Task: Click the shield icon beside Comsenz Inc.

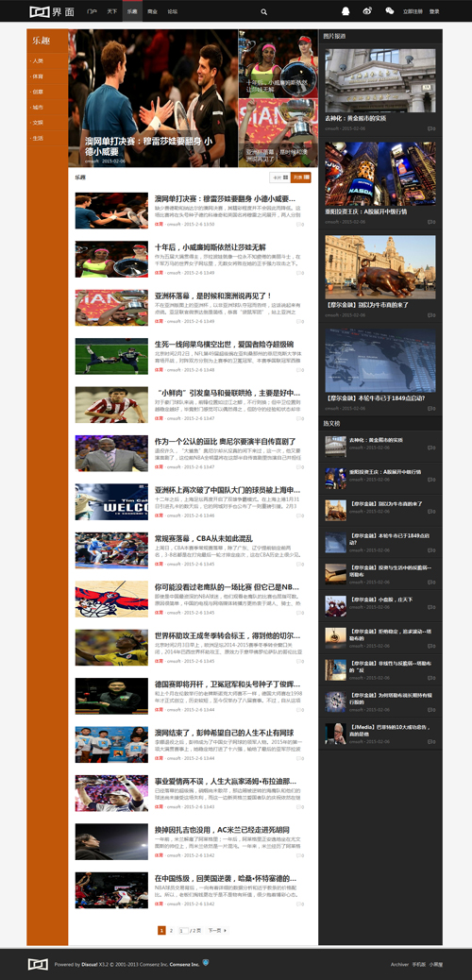Action: click(x=206, y=963)
